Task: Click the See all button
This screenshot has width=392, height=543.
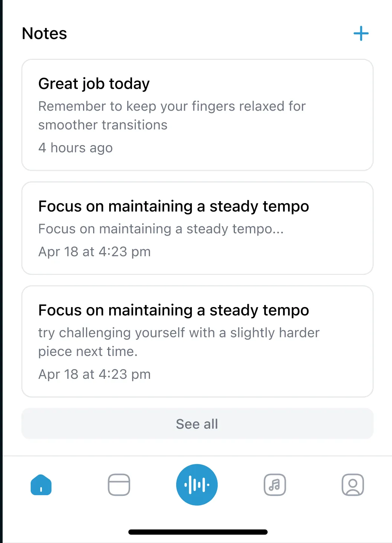Action: click(x=197, y=424)
